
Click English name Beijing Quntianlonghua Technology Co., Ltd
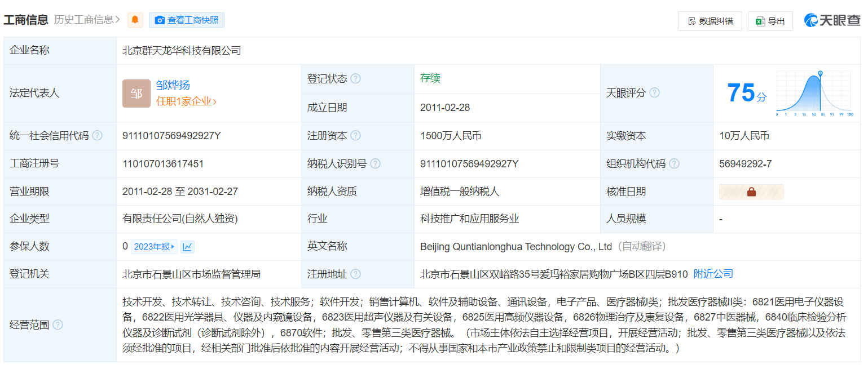click(x=516, y=247)
